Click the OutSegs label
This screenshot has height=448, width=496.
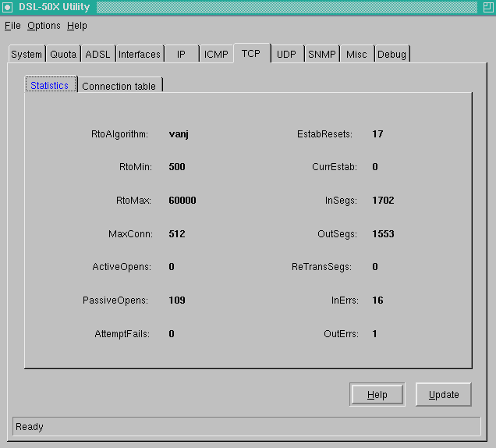click(x=337, y=234)
